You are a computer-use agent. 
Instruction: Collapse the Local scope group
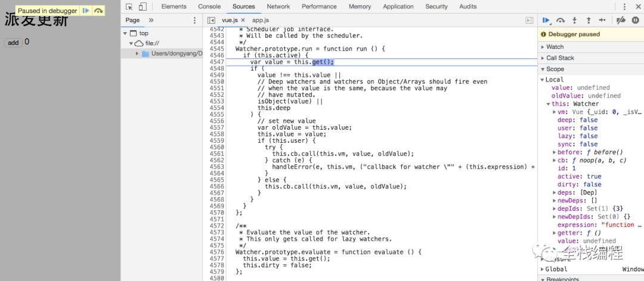coord(542,80)
